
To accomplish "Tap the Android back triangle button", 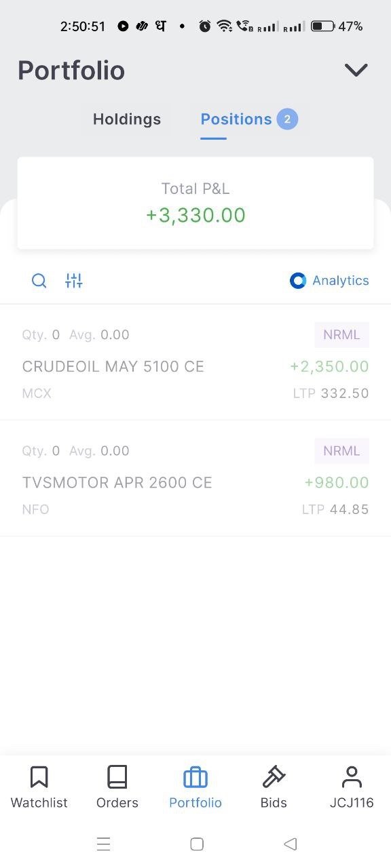I will [x=291, y=844].
